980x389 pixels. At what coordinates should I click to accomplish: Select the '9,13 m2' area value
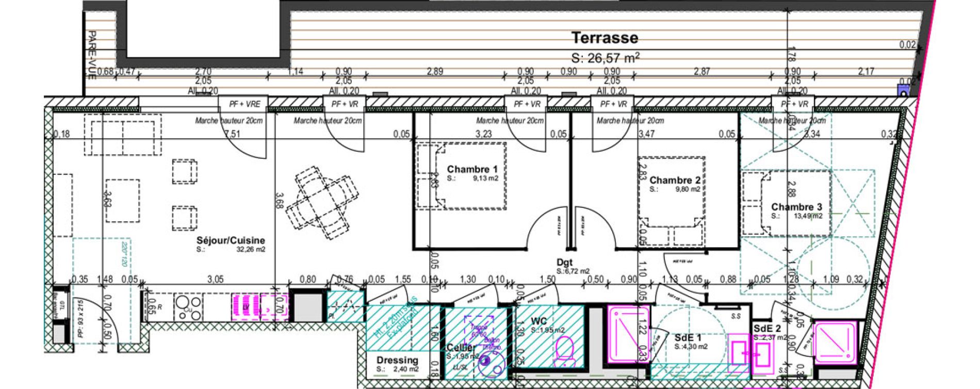click(486, 179)
